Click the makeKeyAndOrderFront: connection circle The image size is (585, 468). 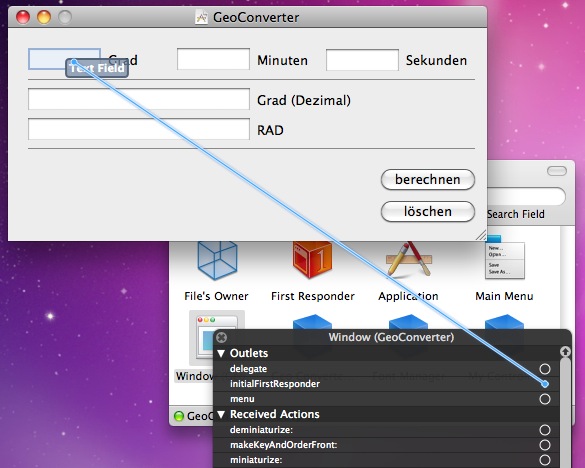pyautogui.click(x=545, y=445)
